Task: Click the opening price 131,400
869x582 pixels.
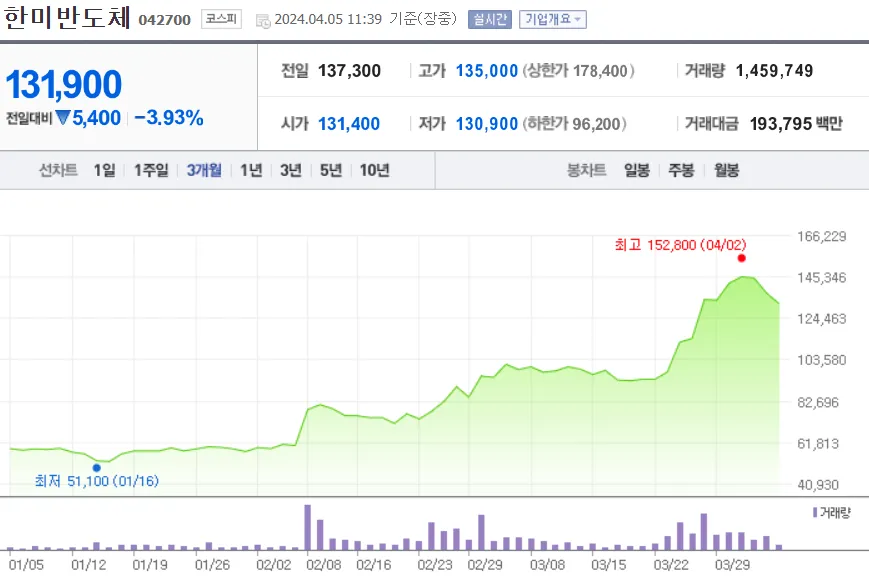Action: 349,124
